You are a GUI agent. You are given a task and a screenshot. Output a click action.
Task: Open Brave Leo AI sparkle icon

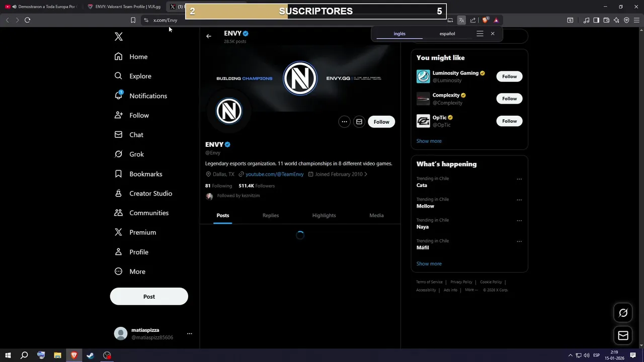point(616,20)
